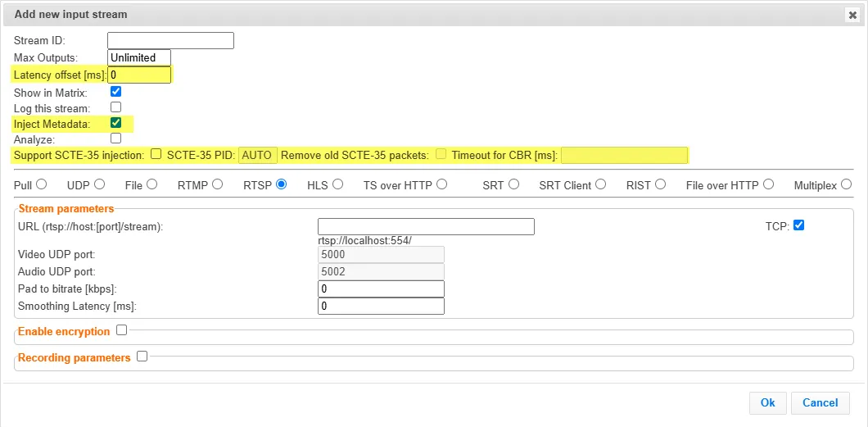Confirm with the Ok button
Screen dimensions: 868x427
pyautogui.click(x=768, y=402)
